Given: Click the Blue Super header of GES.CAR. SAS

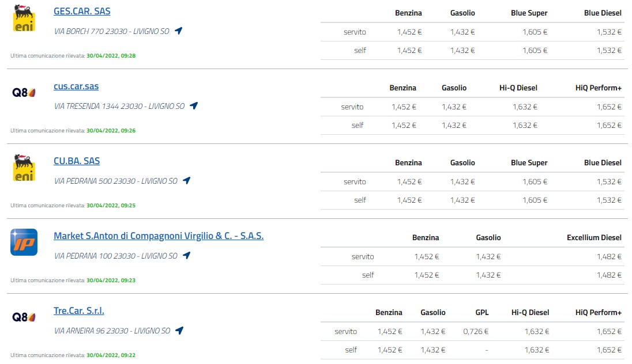Looking at the screenshot, I should point(529,13).
